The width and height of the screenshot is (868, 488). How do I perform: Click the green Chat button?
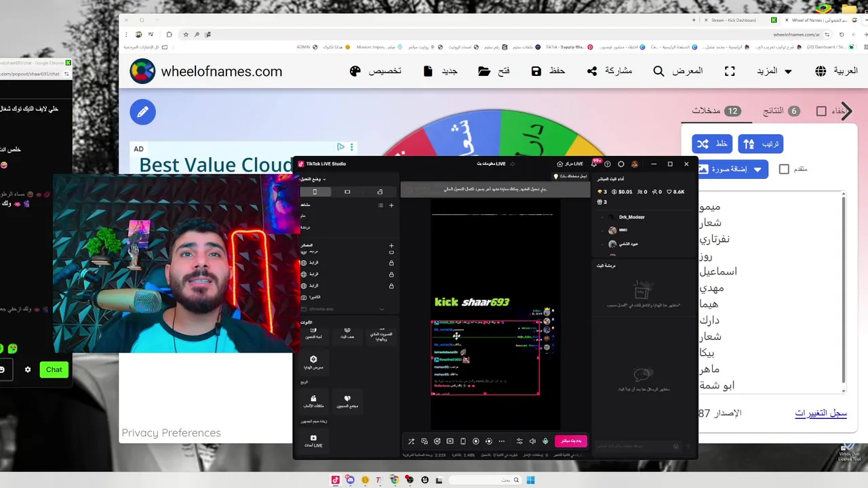[54, 369]
